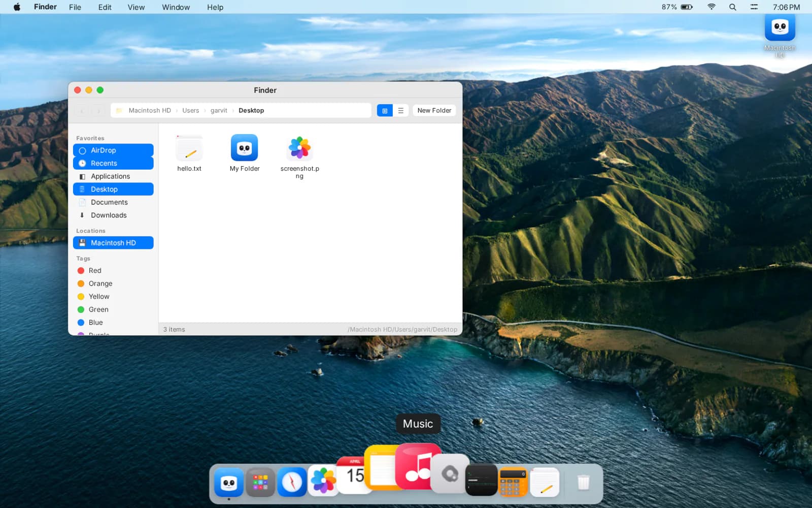
Task: Open the Photos app in the dock
Action: click(323, 481)
